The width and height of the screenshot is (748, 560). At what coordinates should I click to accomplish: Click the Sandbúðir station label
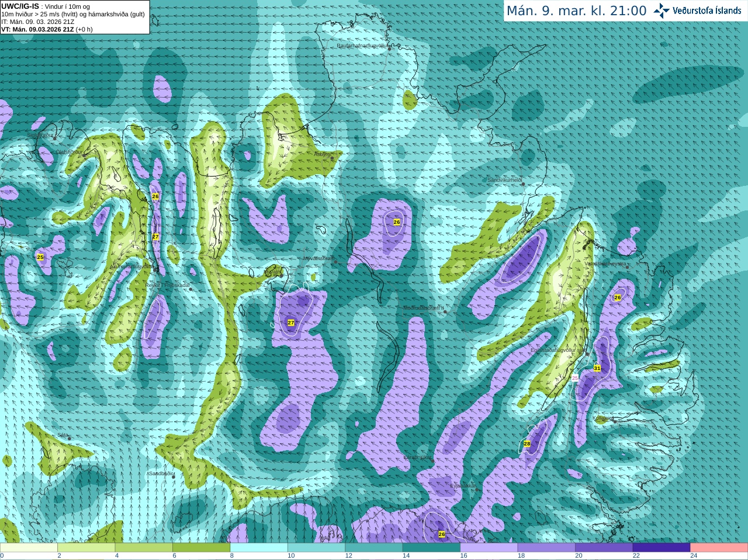tap(161, 473)
